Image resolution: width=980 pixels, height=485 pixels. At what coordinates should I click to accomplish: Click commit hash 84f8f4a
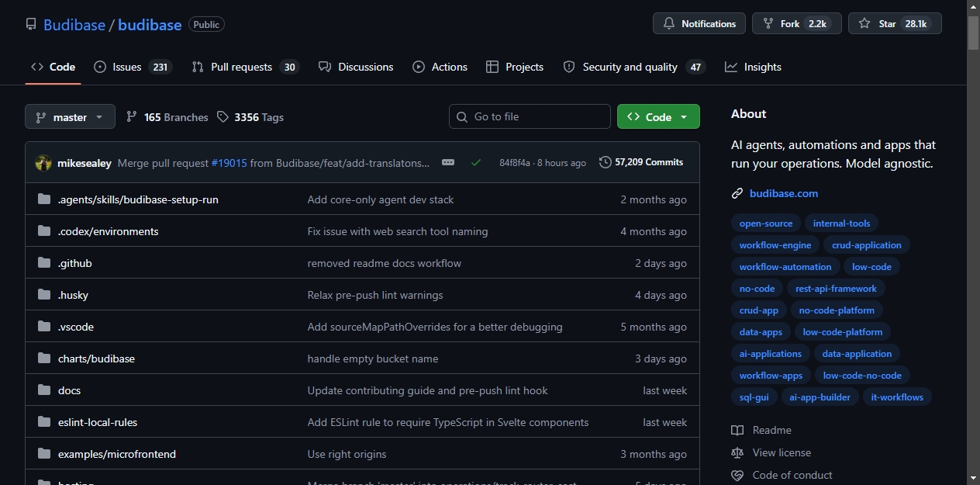coord(515,163)
